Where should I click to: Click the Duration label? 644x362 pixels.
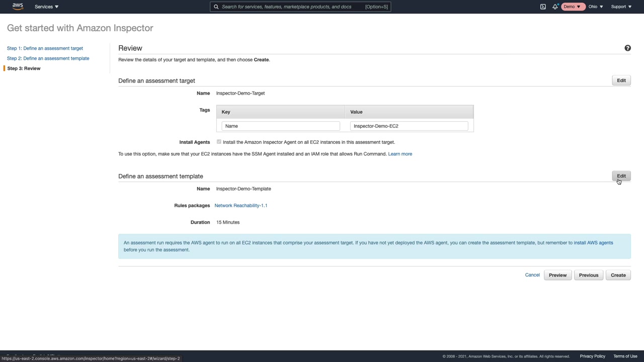(200, 222)
